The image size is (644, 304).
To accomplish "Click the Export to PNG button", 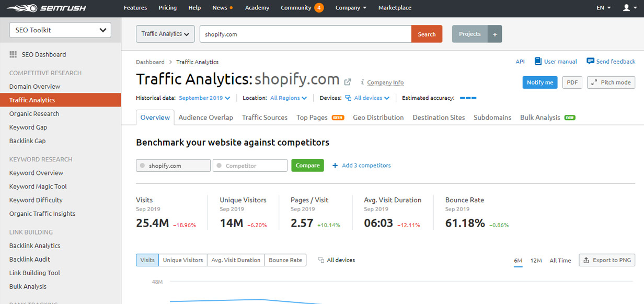I will tap(607, 260).
